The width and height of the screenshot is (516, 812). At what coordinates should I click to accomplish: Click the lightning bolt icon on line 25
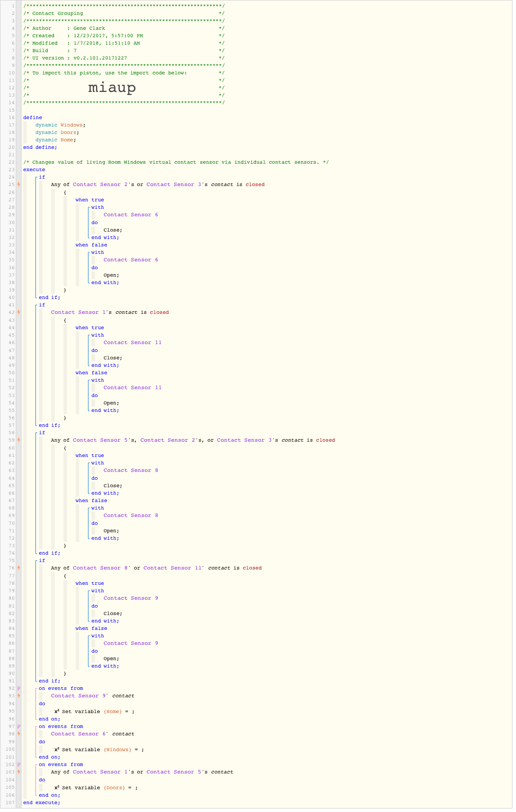tap(19, 185)
